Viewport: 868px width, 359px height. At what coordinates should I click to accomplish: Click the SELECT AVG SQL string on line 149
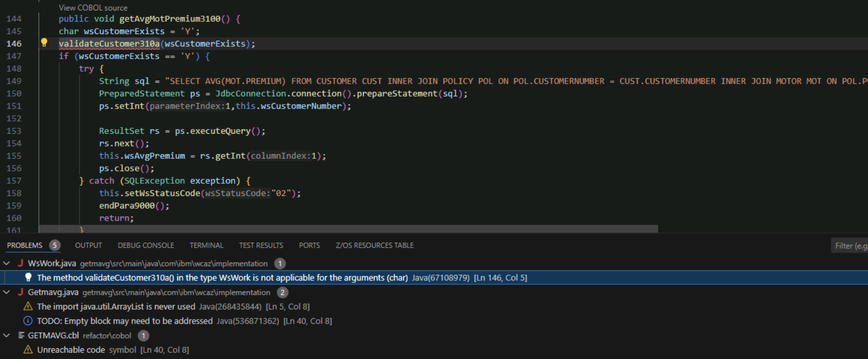516,81
